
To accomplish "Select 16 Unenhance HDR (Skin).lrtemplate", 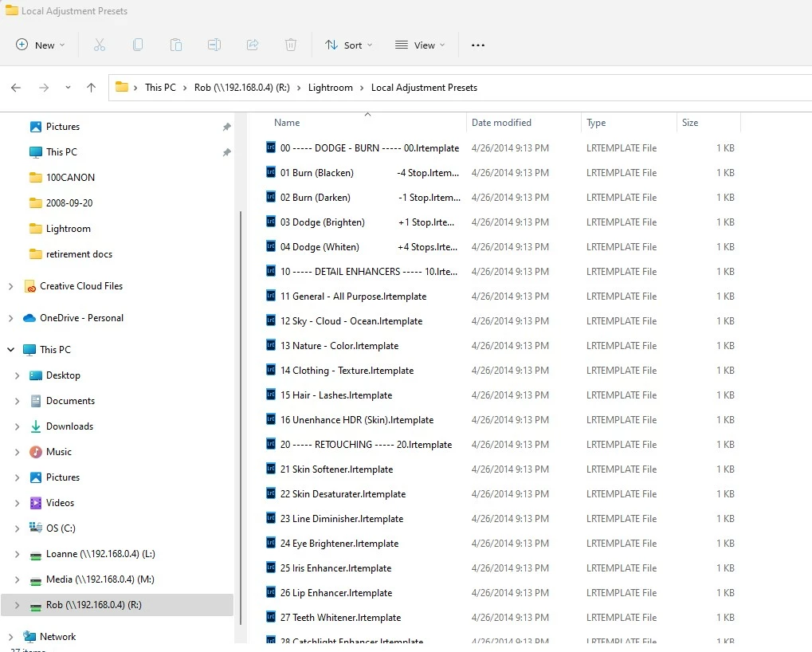I will tap(357, 420).
